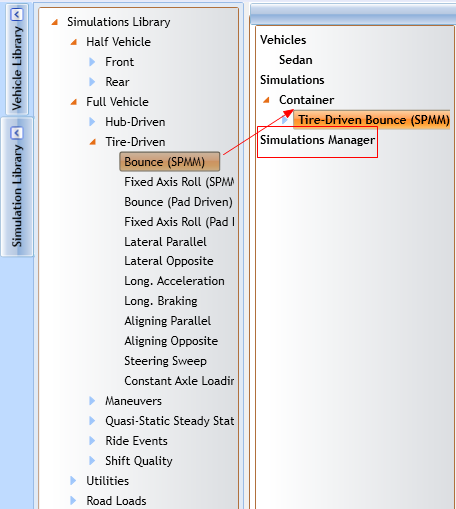Select the Half Vehicle tree item

tap(118, 42)
